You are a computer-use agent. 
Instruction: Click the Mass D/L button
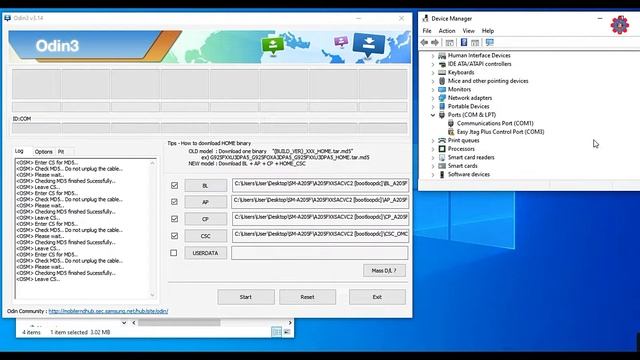coord(384,271)
